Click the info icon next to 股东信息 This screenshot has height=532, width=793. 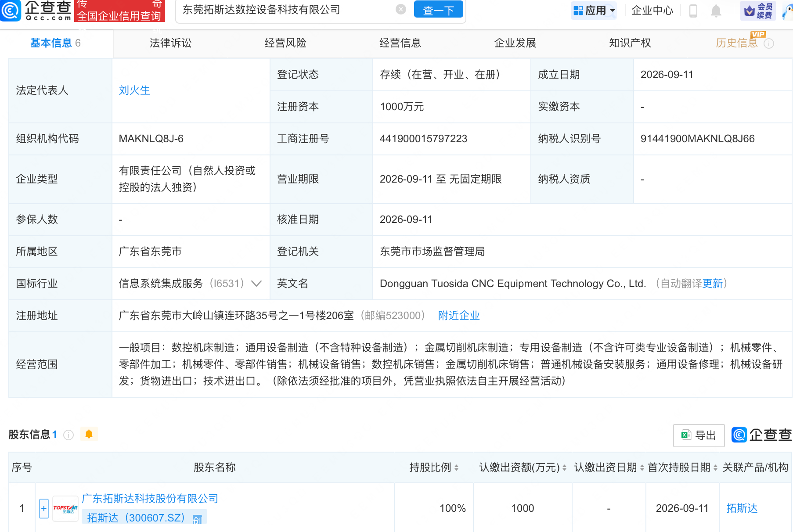click(68, 435)
